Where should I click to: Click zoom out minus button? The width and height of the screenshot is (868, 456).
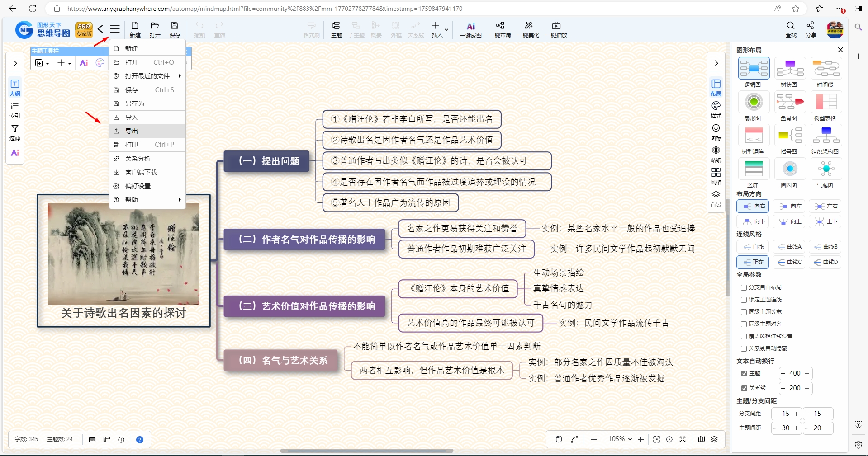coord(594,439)
